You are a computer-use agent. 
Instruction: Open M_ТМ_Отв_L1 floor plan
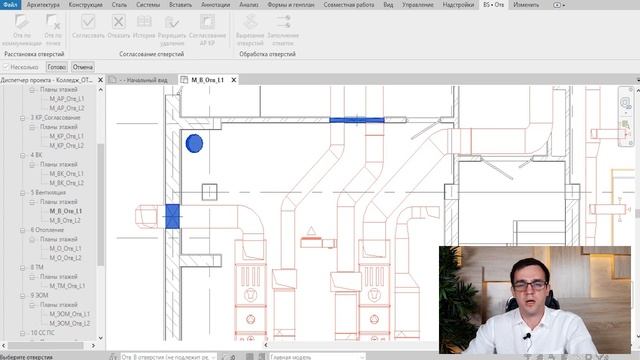pyautogui.click(x=67, y=286)
